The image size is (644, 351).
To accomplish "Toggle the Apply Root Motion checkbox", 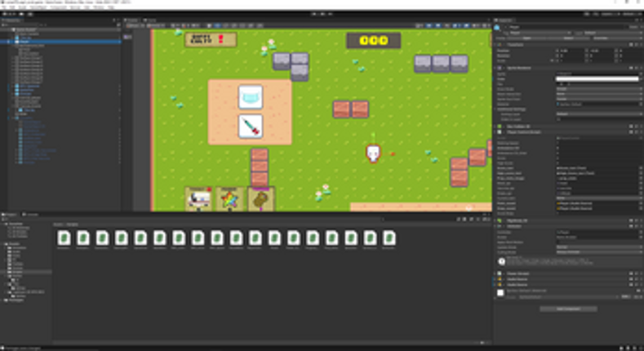I will [x=558, y=242].
